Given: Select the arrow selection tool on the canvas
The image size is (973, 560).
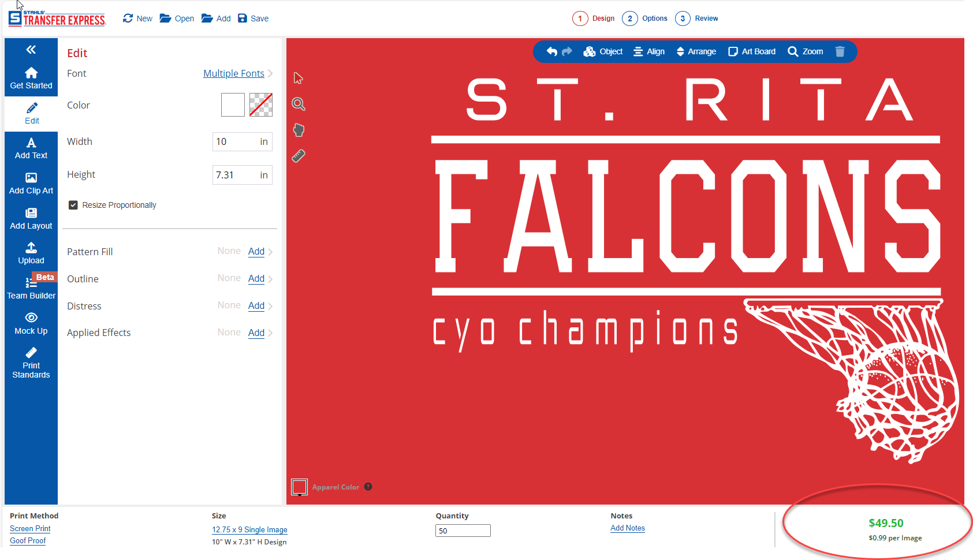Looking at the screenshot, I should tap(298, 78).
